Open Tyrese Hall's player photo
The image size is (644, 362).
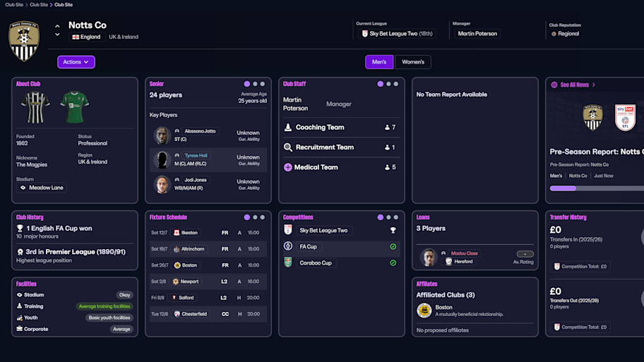(162, 159)
